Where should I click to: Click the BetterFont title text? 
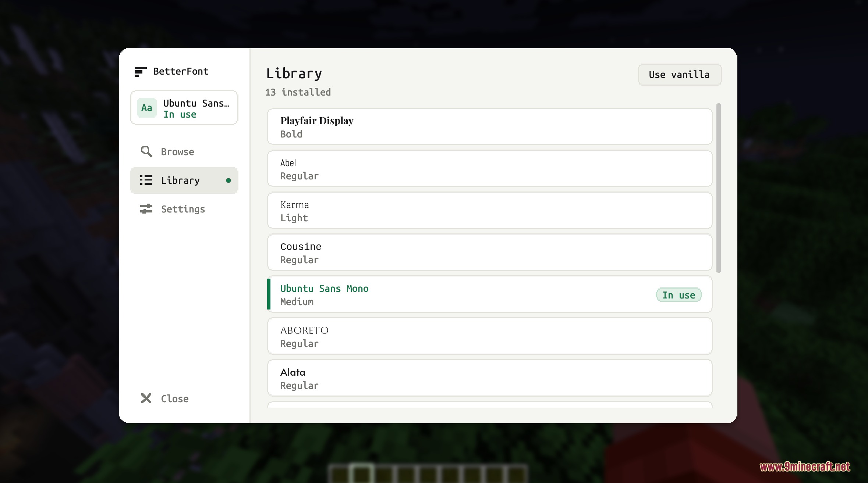pyautogui.click(x=181, y=71)
